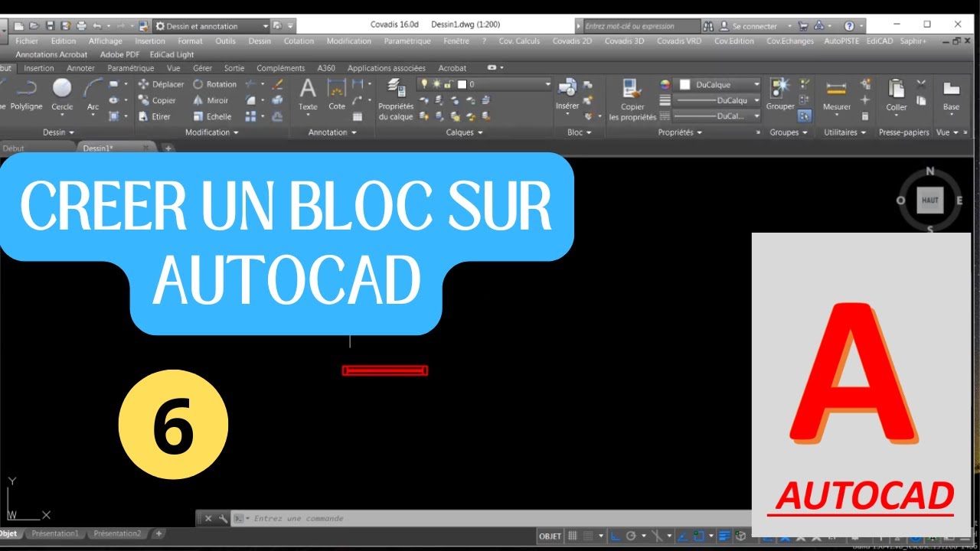The width and height of the screenshot is (980, 551).
Task: Open the Dessin et annotation workspace dropdown
Action: click(x=212, y=25)
